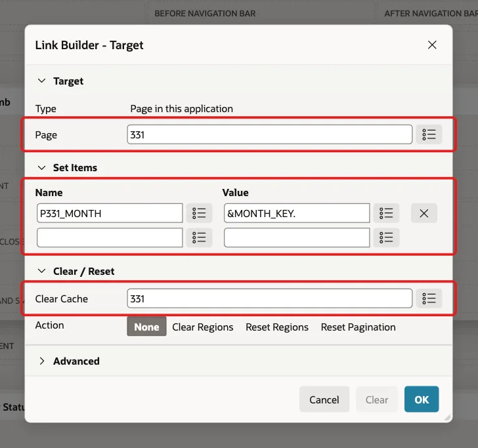The height and width of the screenshot is (448, 478).
Task: Focus the Clear Cache input field
Action: (270, 298)
